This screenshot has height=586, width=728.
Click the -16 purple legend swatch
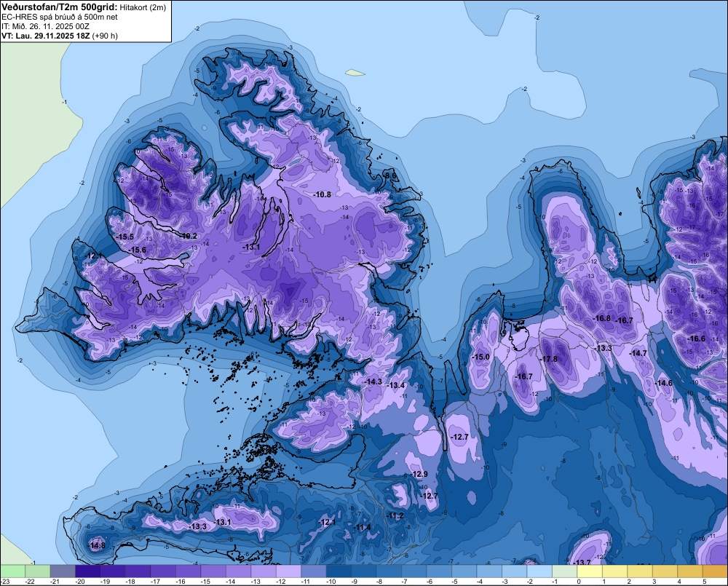[x=188, y=571]
